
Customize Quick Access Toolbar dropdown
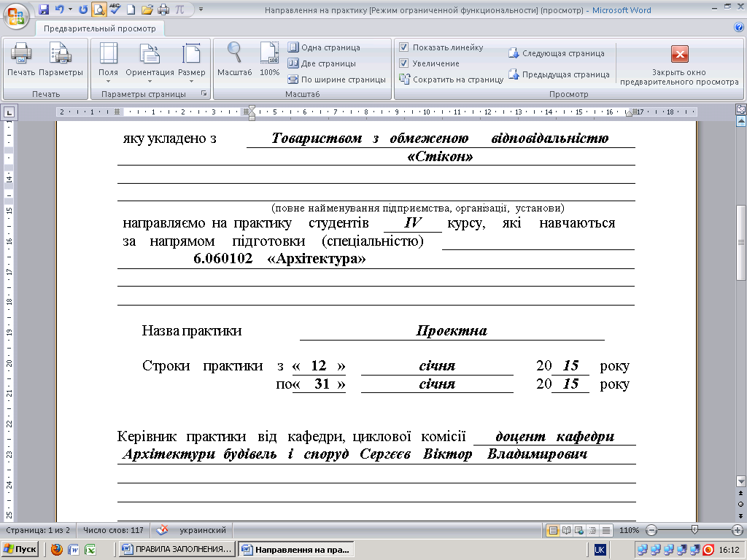click(x=201, y=9)
